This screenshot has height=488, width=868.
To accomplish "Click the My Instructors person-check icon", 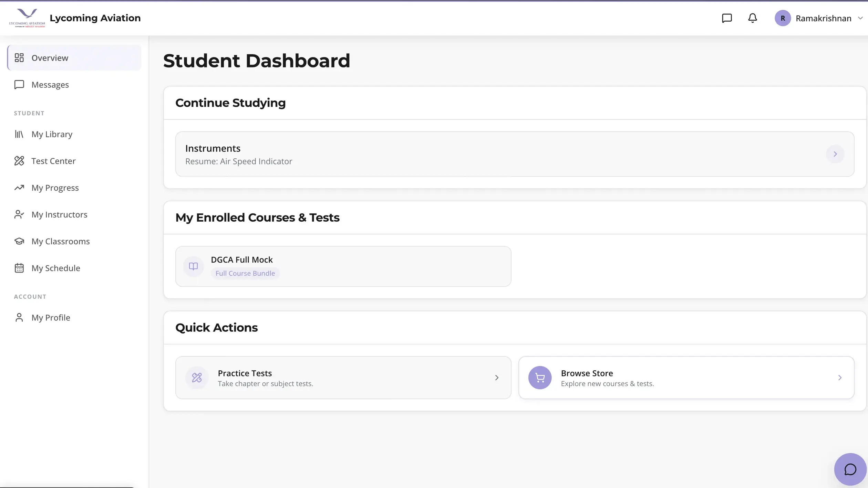I will [x=19, y=214].
